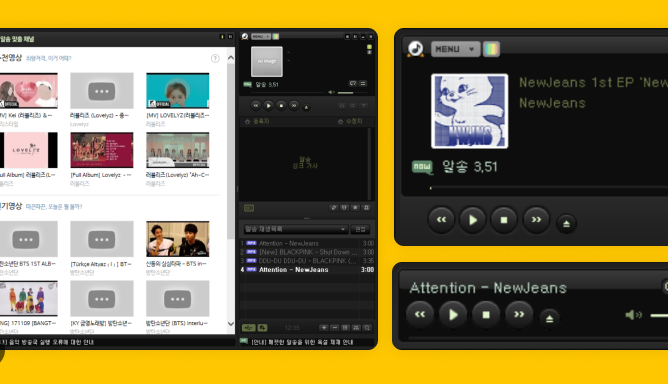Image resolution: width=668 pixels, height=384 pixels.
Task: Click the shield icon under lyrics panel
Action: pyautogui.click(x=344, y=208)
